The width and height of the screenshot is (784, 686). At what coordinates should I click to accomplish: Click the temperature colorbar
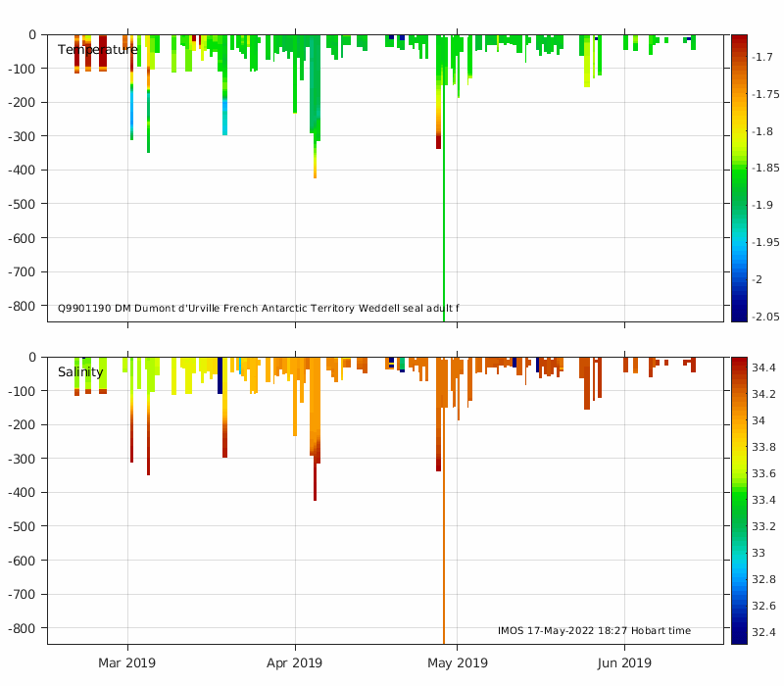pyautogui.click(x=739, y=178)
